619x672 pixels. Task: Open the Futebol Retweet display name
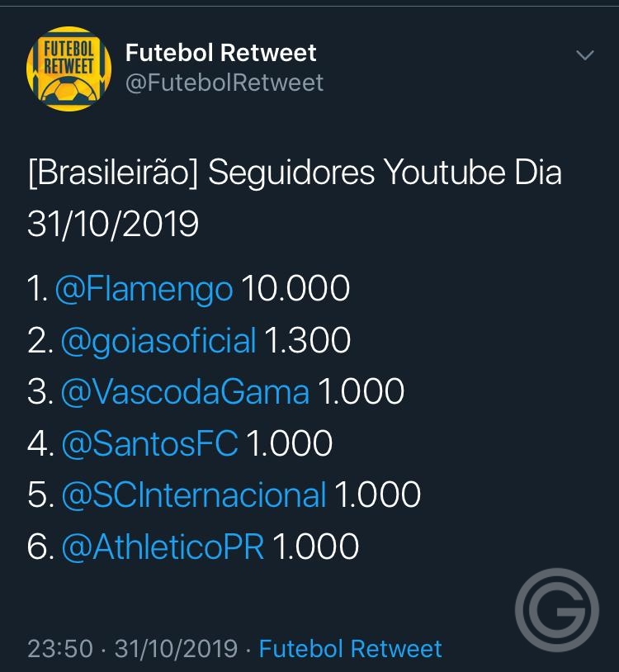220,53
